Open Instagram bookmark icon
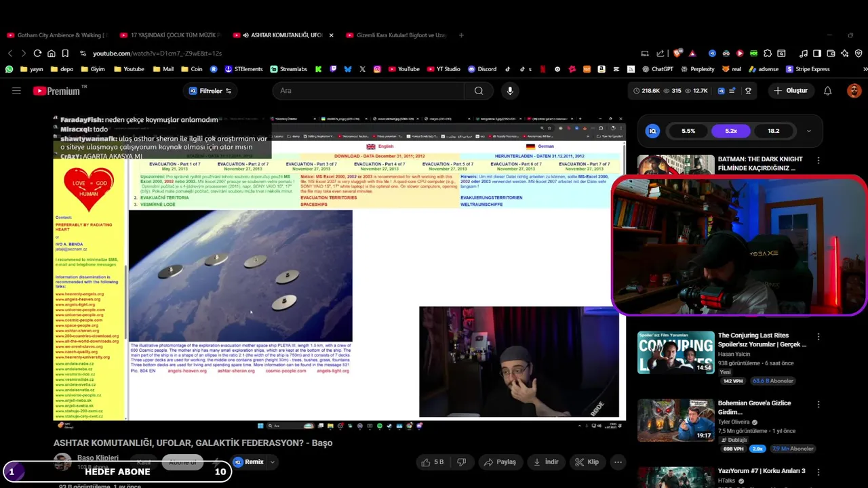 pyautogui.click(x=377, y=68)
